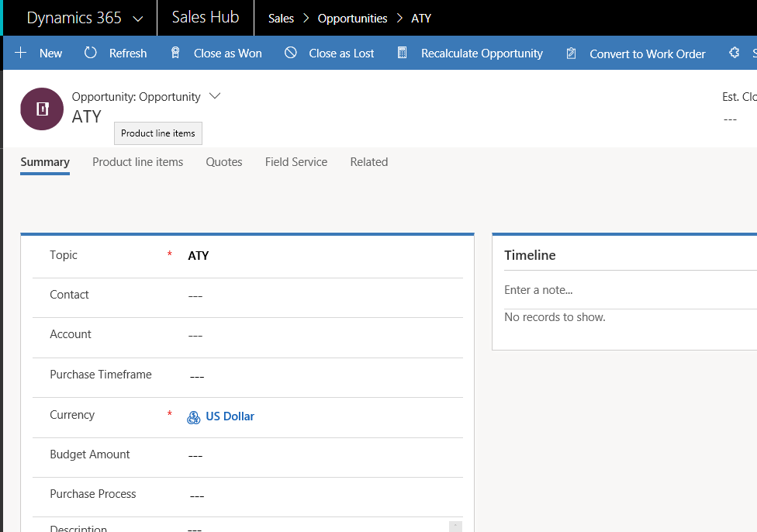Image resolution: width=757 pixels, height=532 pixels.
Task: Click the Sales breadcrumb link
Action: 281,18
